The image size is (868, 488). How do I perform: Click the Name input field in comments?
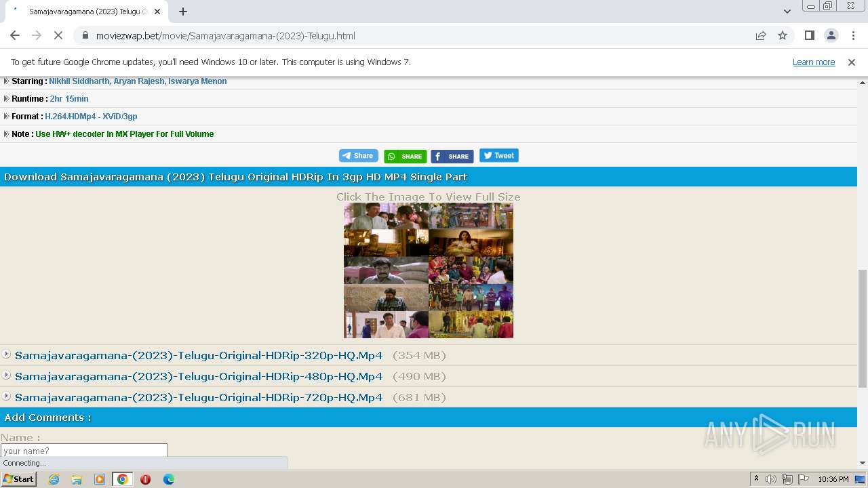[84, 451]
